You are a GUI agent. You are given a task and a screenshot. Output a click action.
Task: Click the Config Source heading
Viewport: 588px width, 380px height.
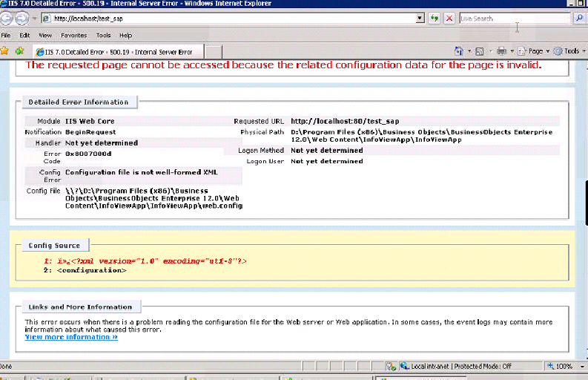point(54,245)
